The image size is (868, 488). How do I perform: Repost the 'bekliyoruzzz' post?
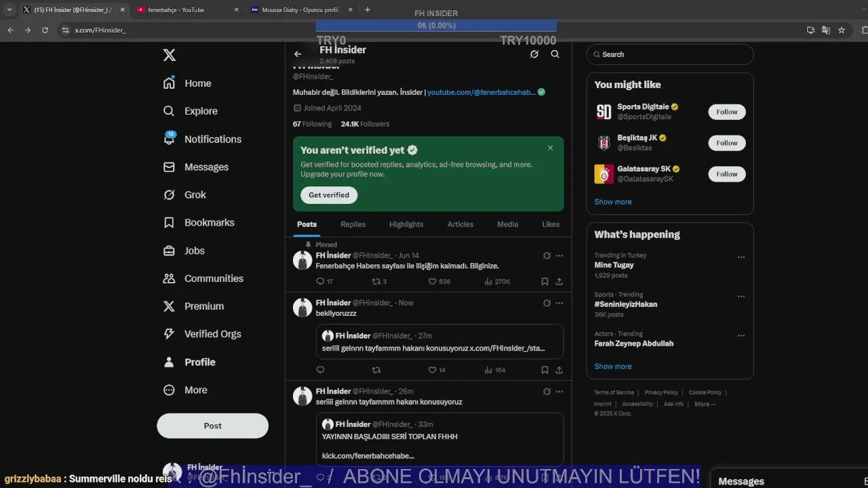[376, 370]
